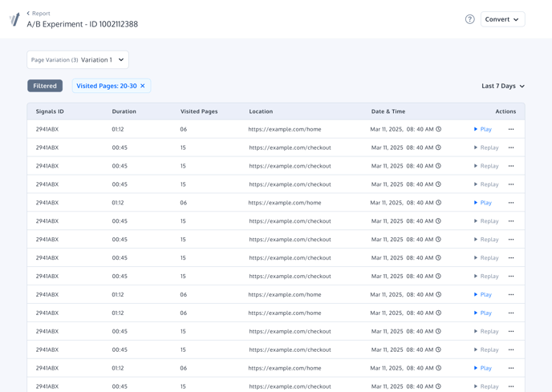Open the checkout URL in the second table row
Viewport: 552px width, 392px height.
click(x=290, y=148)
